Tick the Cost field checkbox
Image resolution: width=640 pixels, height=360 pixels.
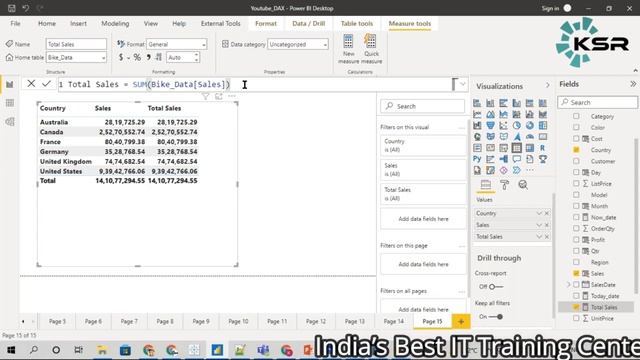576,139
